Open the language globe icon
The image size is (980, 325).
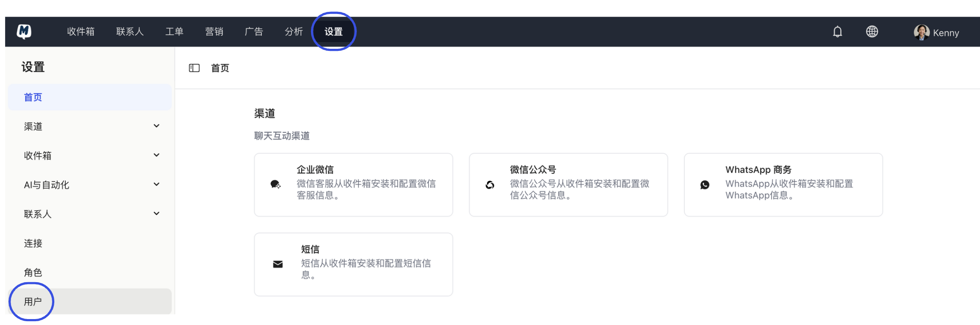point(872,31)
